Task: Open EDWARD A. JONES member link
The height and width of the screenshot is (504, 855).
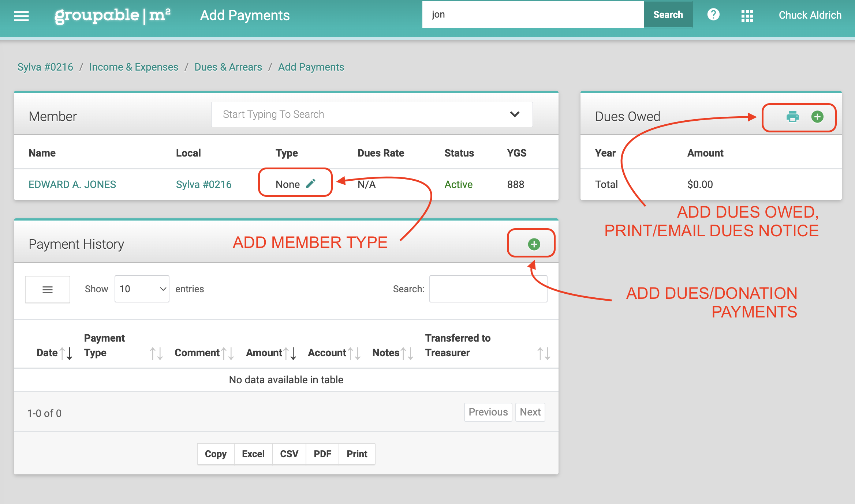Action: pyautogui.click(x=72, y=184)
